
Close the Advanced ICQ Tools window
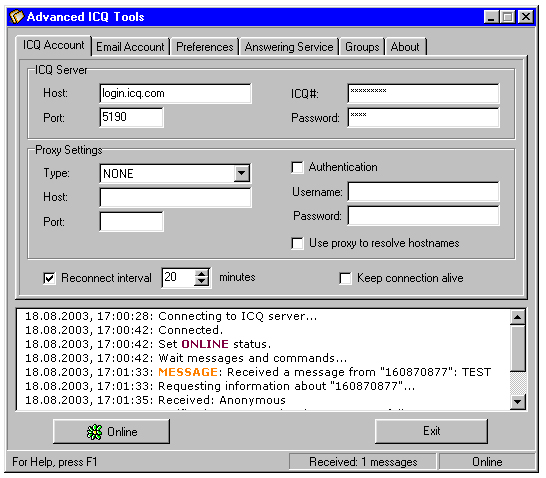[526, 17]
